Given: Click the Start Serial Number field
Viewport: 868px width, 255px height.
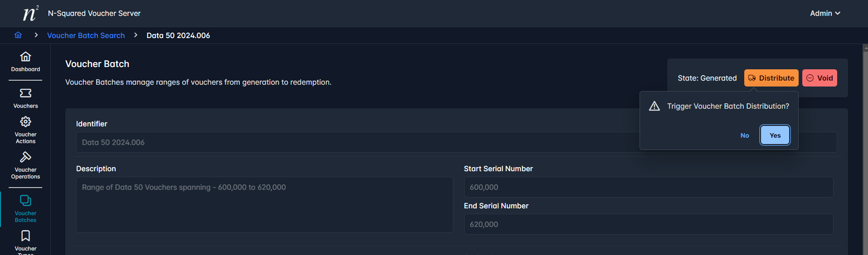Looking at the screenshot, I should (x=649, y=187).
